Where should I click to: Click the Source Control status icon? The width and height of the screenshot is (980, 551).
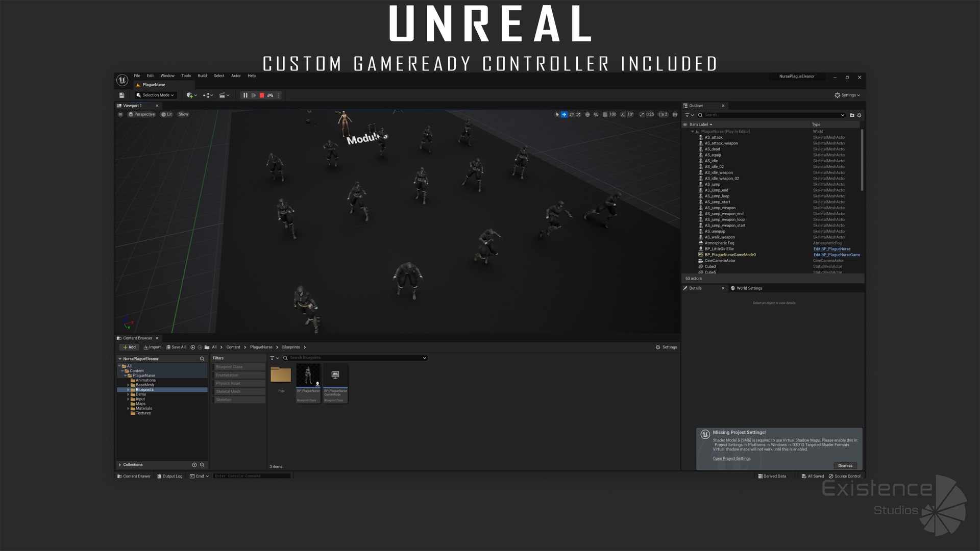[x=831, y=477]
